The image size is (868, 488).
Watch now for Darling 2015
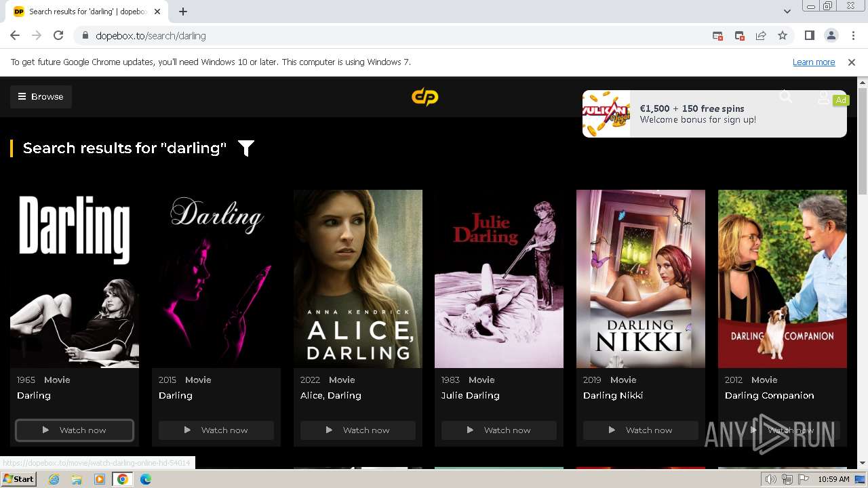click(x=216, y=430)
